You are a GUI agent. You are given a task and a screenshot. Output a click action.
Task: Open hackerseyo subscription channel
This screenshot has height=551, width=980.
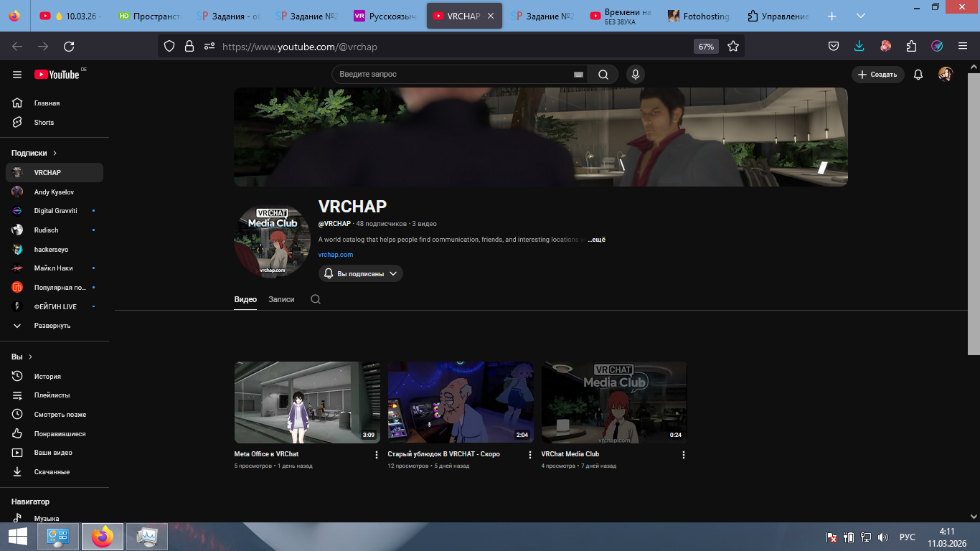[x=55, y=250]
